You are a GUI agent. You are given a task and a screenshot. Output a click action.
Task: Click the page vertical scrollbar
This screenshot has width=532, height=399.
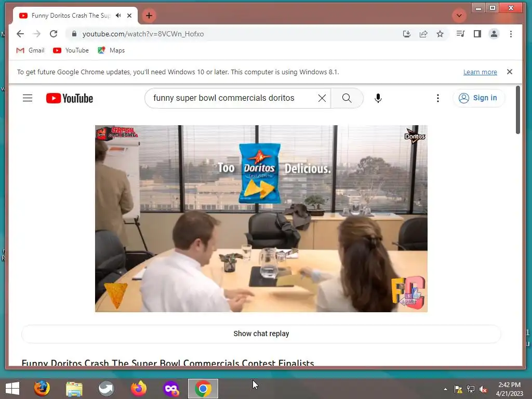[518, 110]
